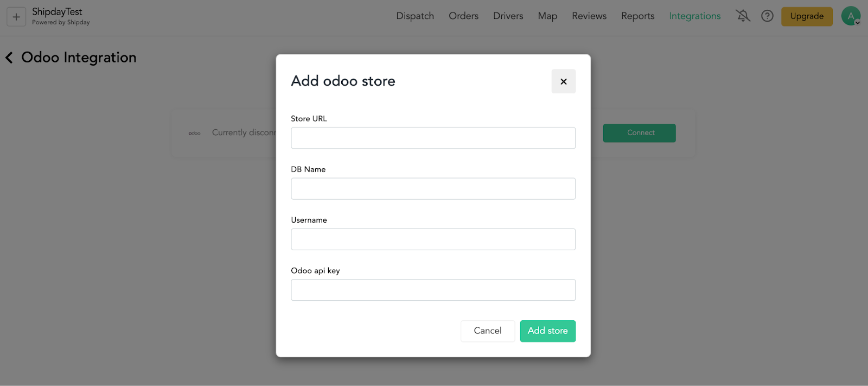Click the Add odoo store heading
Image resolution: width=868 pixels, height=386 pixels.
click(343, 81)
